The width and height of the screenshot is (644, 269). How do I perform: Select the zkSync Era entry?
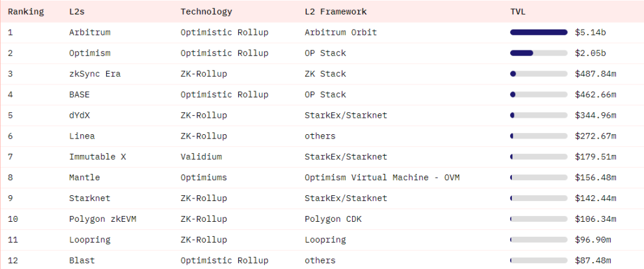[94, 74]
